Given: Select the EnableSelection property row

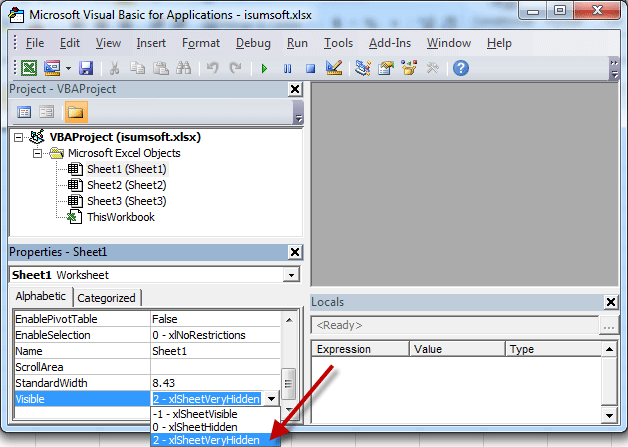Looking at the screenshot, I should (147, 335).
